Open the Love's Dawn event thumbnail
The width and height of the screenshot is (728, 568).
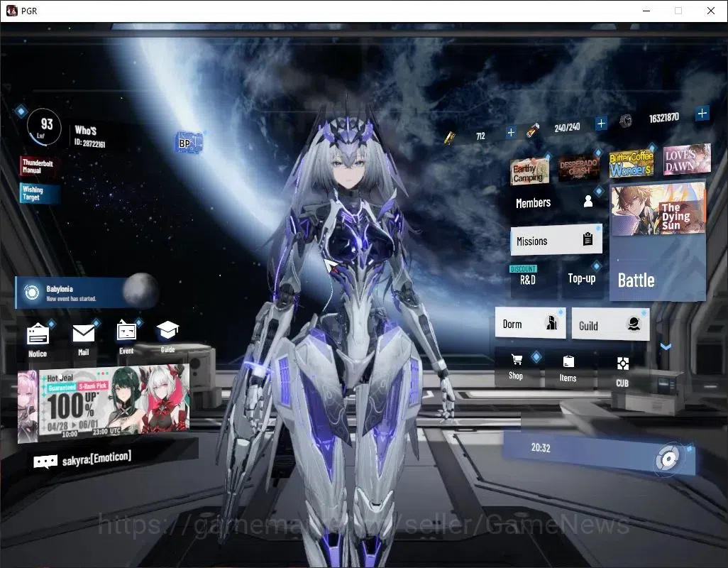tap(687, 159)
